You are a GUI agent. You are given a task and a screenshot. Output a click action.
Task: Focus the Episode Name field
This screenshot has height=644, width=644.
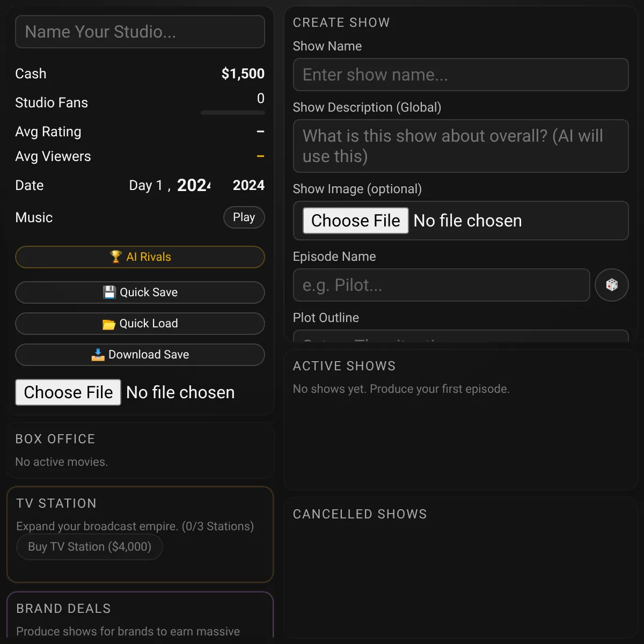441,285
